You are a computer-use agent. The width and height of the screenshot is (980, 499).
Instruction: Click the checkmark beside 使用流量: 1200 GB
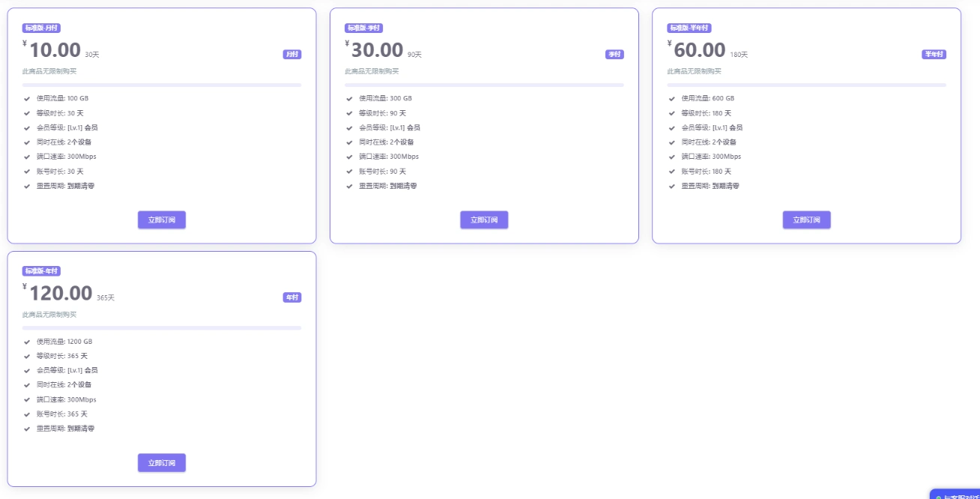pos(27,342)
